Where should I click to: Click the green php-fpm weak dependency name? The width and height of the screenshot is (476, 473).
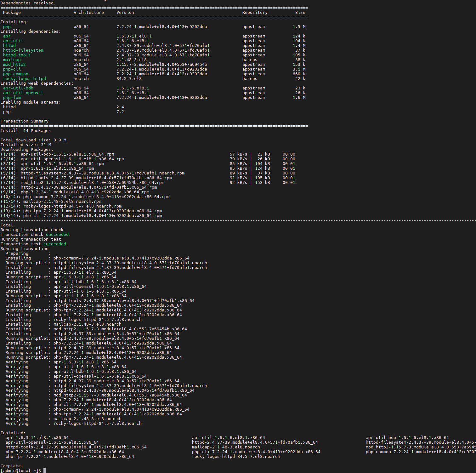click(12, 98)
